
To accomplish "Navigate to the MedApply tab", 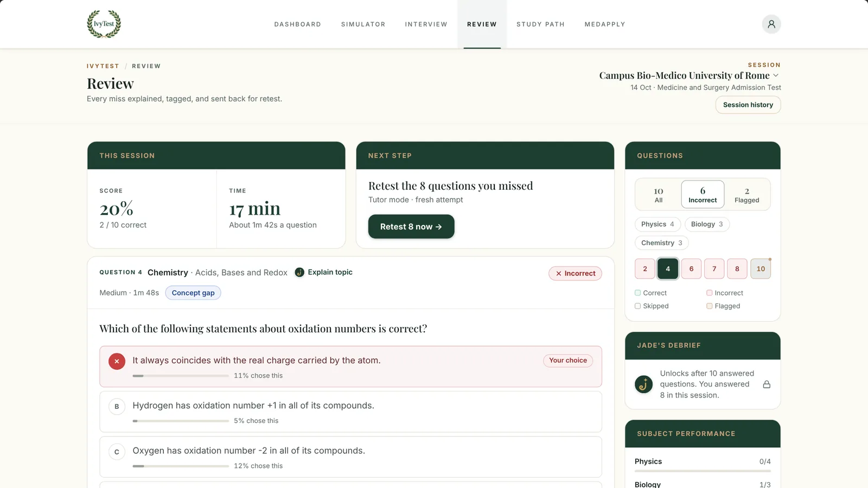I will pyautogui.click(x=605, y=24).
